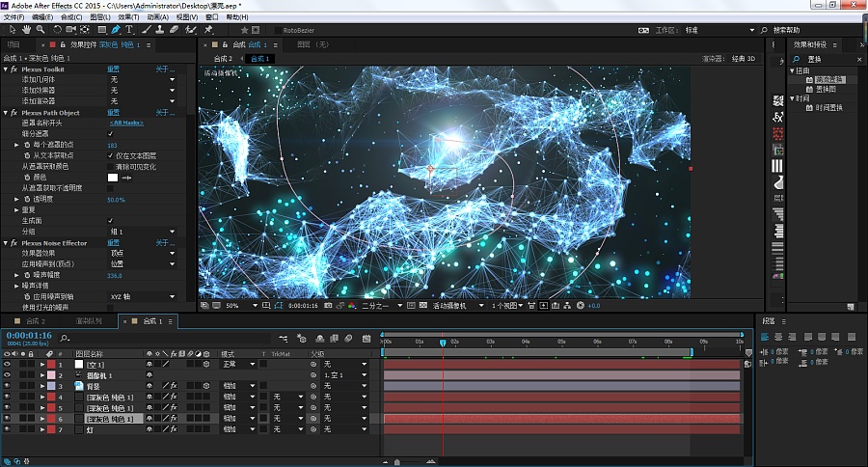Select the Puppet Pin tool
The height and width of the screenshot is (467, 868).
208,30
